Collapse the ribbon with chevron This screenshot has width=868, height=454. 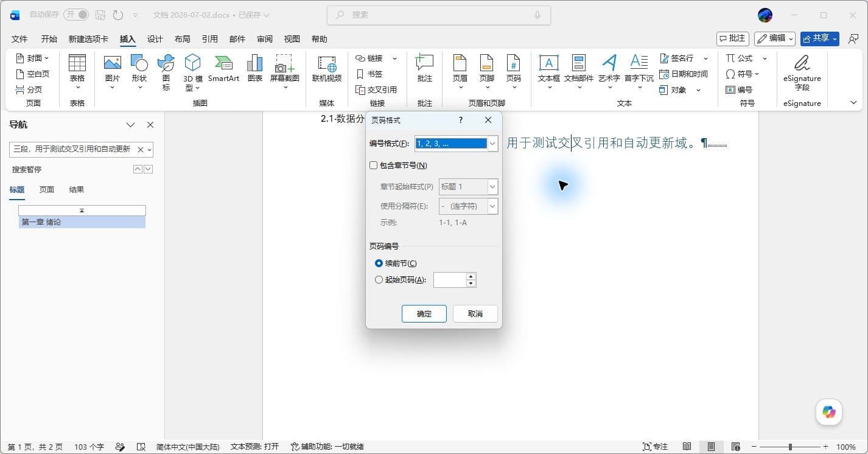click(x=853, y=103)
